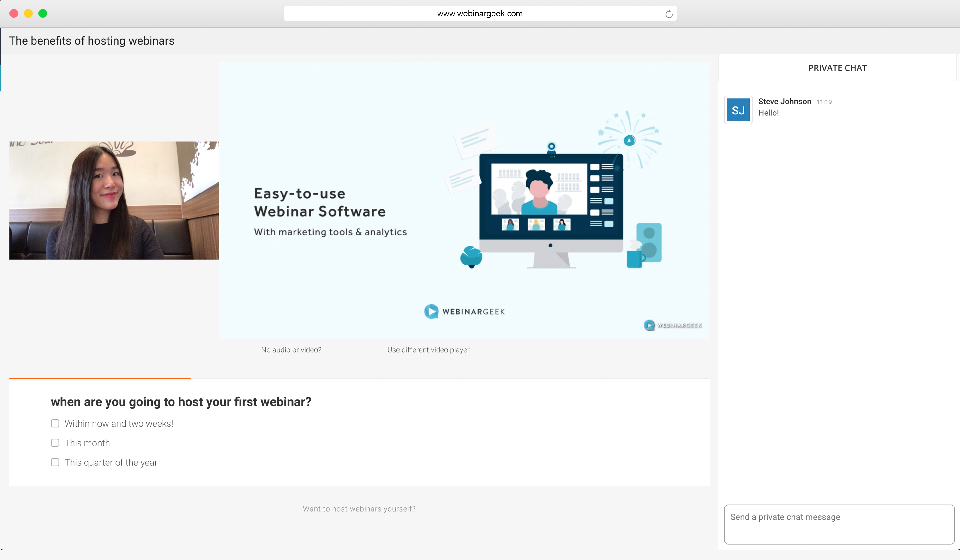Click the browser URL address bar
This screenshot has width=960, height=560.
coord(479,14)
